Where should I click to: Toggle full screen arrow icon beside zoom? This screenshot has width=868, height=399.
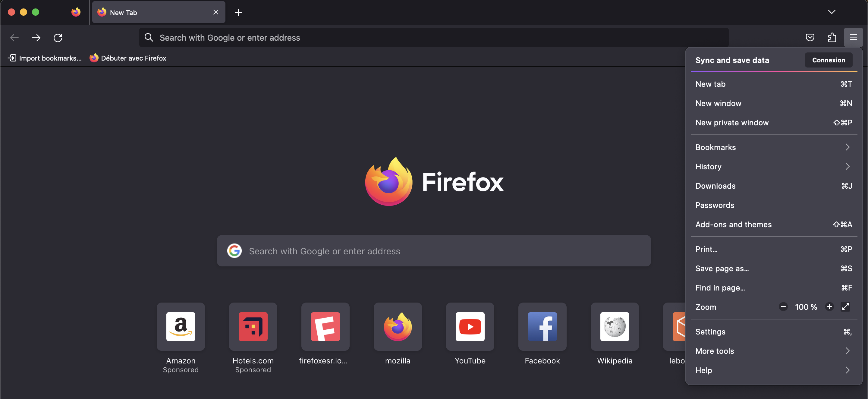845,307
